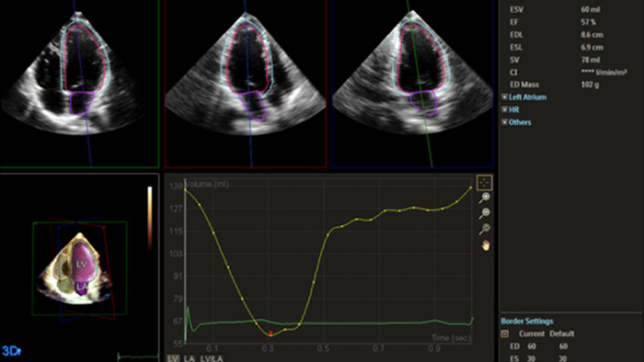Click the green-bordered echo view
Viewport: 644px width, 362px height.
pos(79,84)
